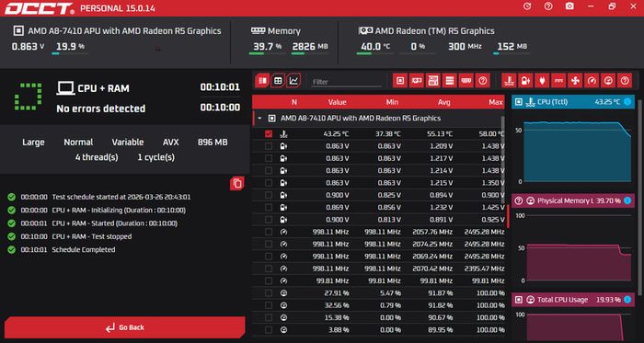644x343 pixels.
Task: Uncheck the CPU temperature 43.25 °C sensor checkbox
Action: click(269, 133)
